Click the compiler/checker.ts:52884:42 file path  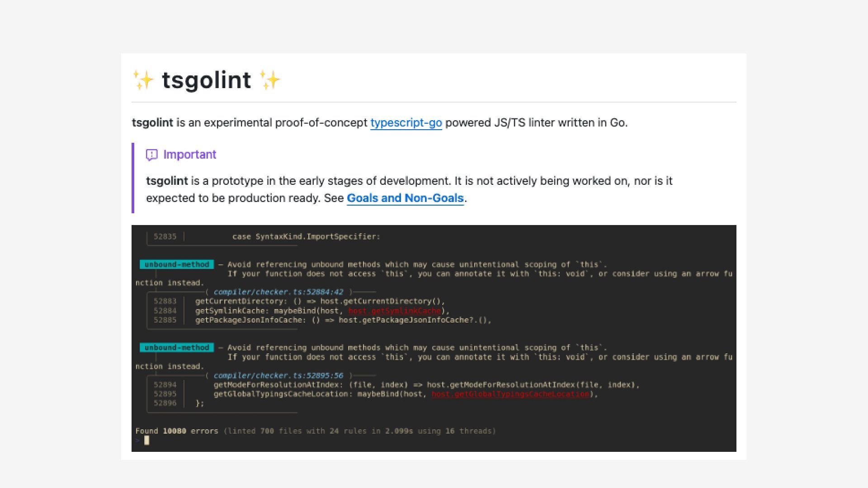pyautogui.click(x=278, y=292)
